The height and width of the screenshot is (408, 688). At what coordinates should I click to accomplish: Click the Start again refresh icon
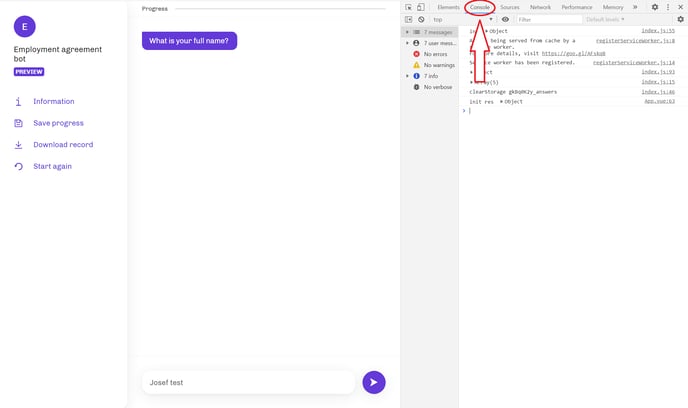pos(18,166)
